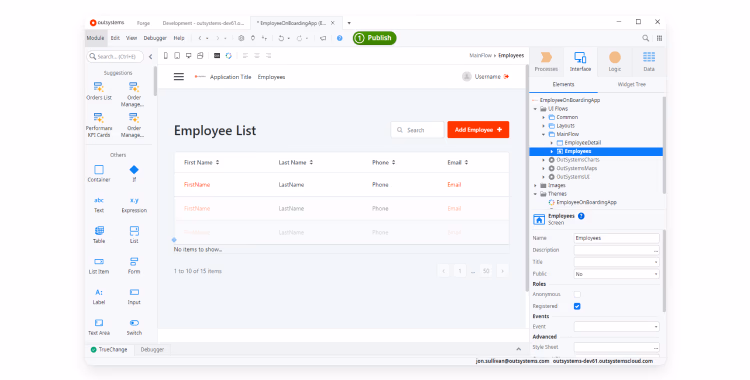Select the List widget icon
Screen dimensions: 750x380
coord(134,231)
